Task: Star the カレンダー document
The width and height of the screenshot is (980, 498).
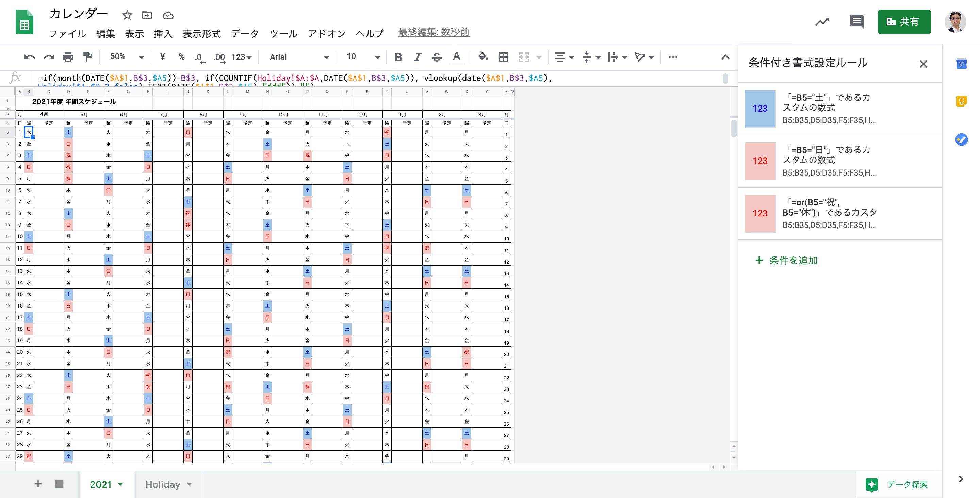Action: [x=127, y=15]
